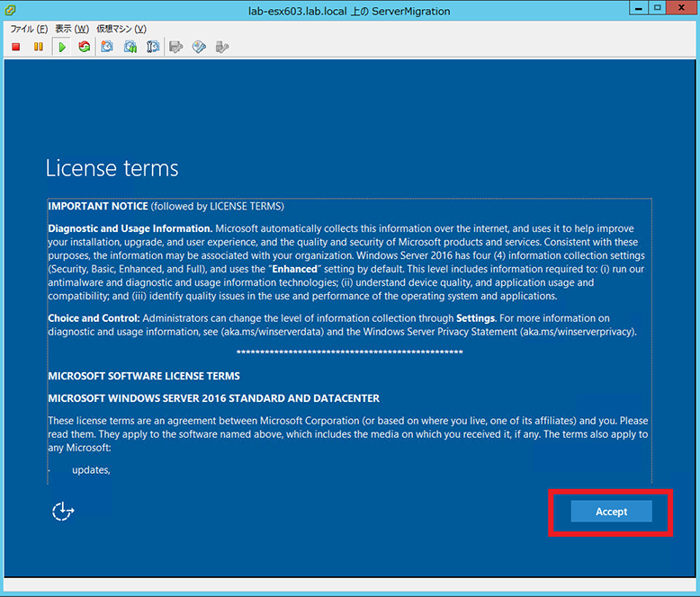Click the 'updates,' list item
Image resolution: width=700 pixels, height=597 pixels.
91,470
